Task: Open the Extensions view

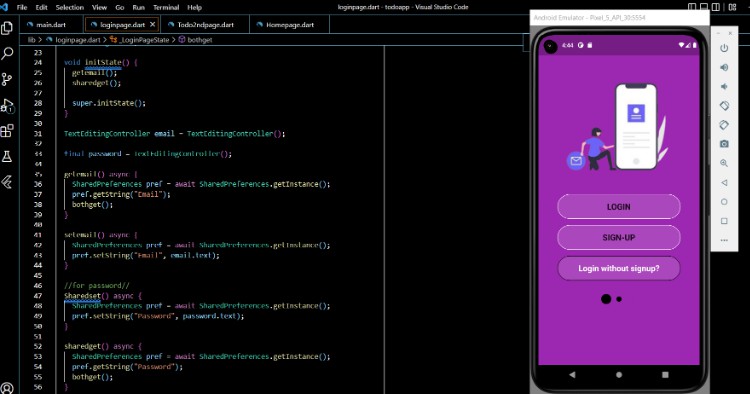Action: point(7,131)
